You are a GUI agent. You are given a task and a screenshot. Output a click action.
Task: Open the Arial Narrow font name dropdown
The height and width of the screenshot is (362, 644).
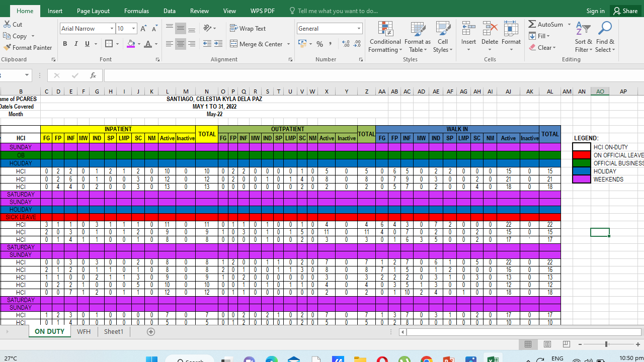pyautogui.click(x=112, y=29)
